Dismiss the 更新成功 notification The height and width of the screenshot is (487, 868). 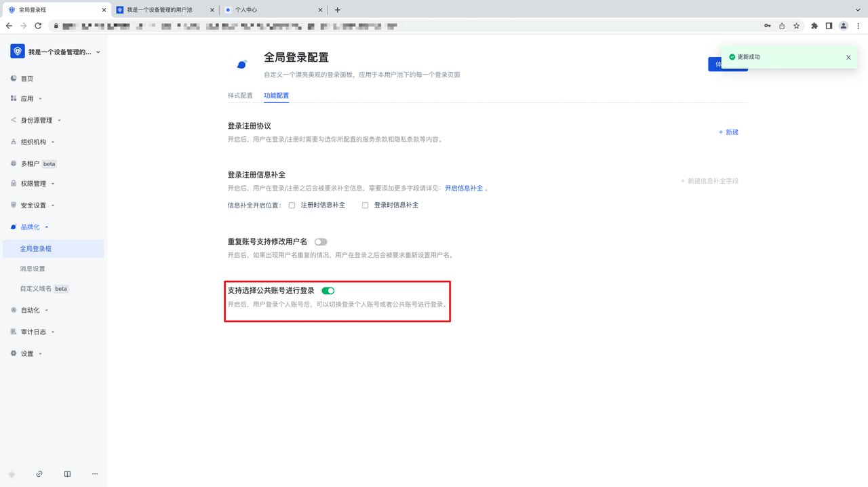pyautogui.click(x=848, y=58)
